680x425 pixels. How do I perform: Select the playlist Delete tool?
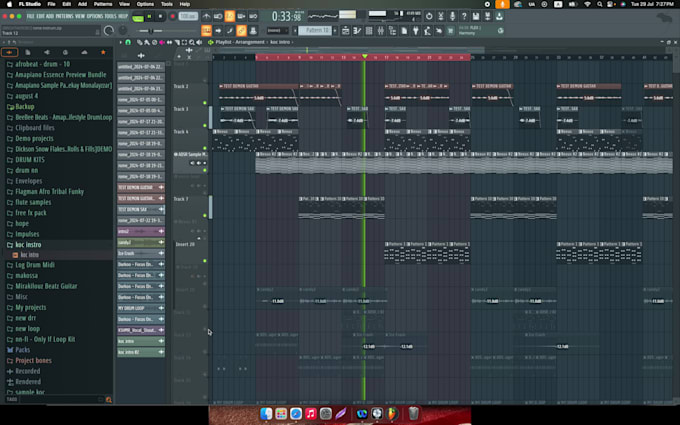pyautogui.click(x=154, y=42)
